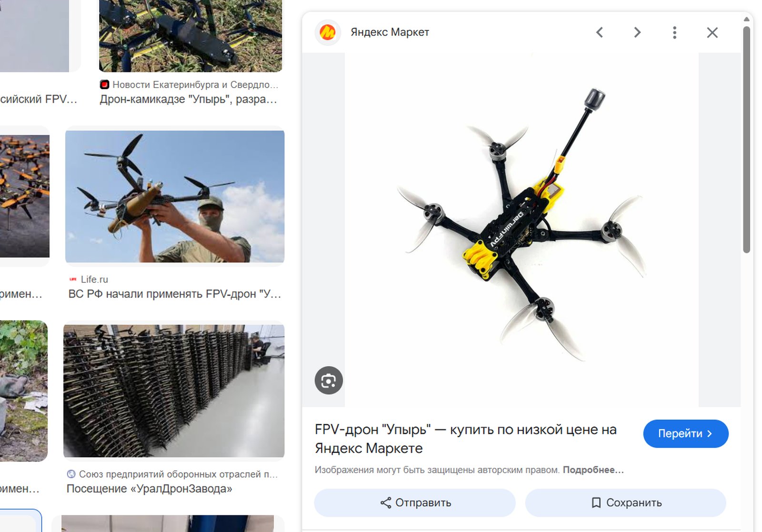
Task: Save image with Сохранить button
Action: point(625,502)
